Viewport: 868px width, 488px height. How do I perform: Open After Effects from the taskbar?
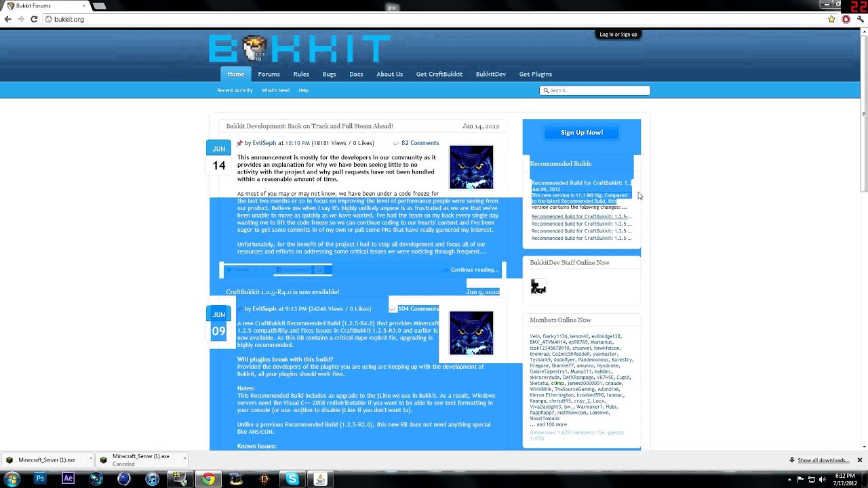[x=68, y=479]
